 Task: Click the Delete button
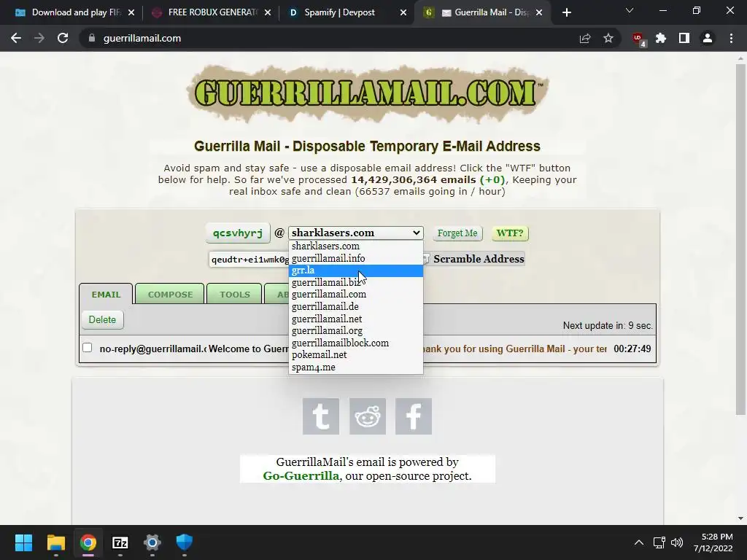(102, 319)
